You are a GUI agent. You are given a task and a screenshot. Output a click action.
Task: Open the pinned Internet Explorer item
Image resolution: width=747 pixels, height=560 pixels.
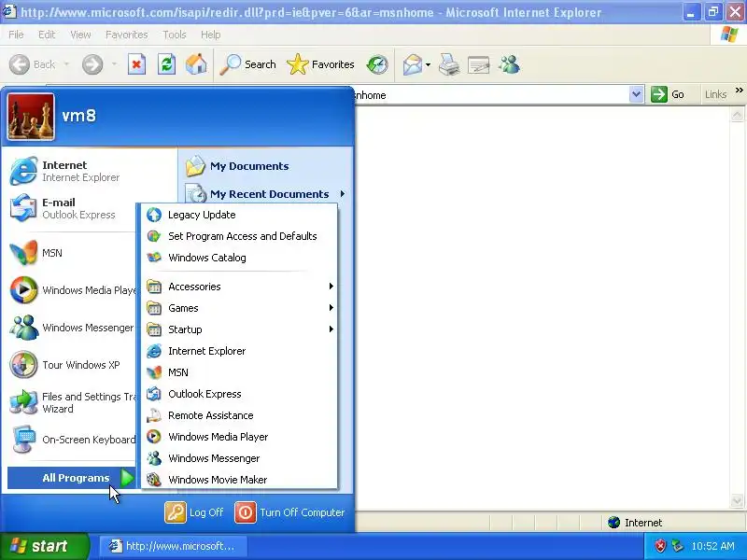pyautogui.click(x=90, y=171)
